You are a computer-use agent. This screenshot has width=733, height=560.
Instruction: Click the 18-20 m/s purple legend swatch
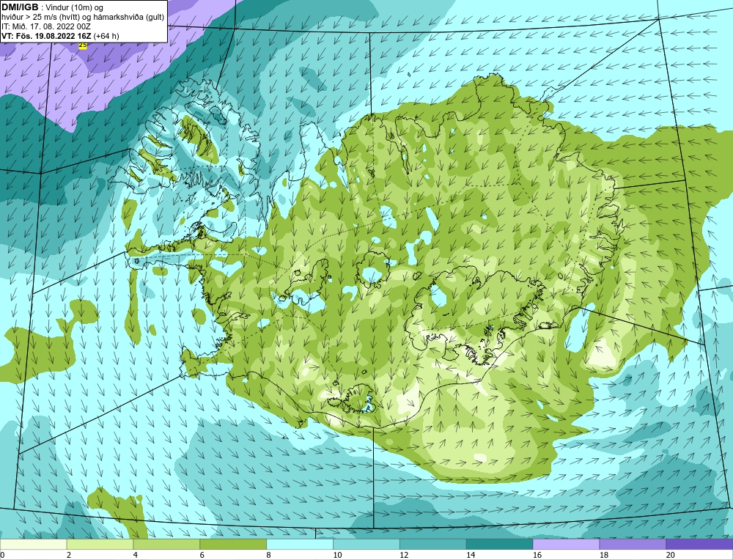(x=633, y=544)
